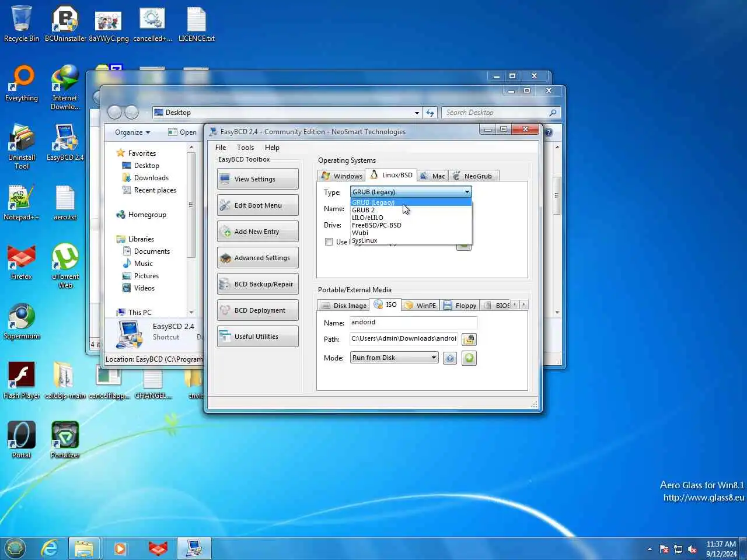747x560 pixels.
Task: Switch to the Floppy tab
Action: point(460,305)
